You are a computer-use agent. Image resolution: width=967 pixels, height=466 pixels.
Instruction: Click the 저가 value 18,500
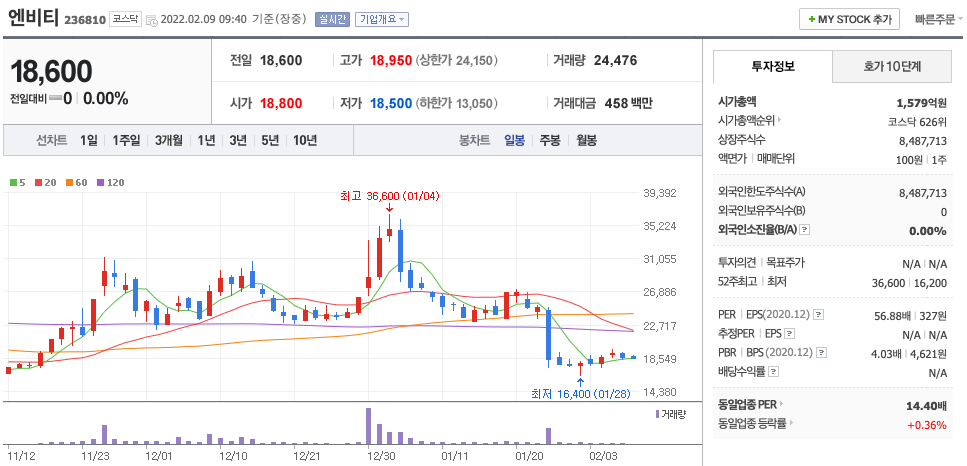391,103
